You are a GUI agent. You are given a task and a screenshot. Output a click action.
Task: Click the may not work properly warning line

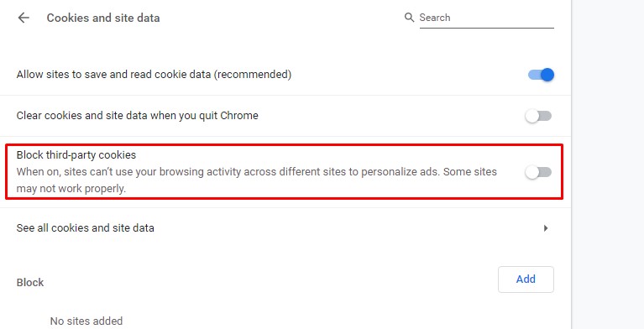[71, 189]
